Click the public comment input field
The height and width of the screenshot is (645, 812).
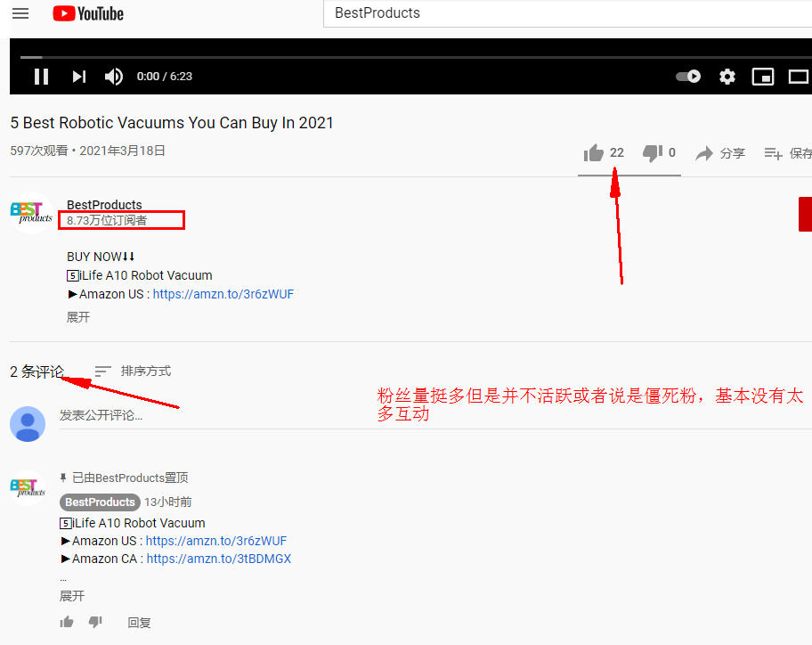pyautogui.click(x=435, y=415)
